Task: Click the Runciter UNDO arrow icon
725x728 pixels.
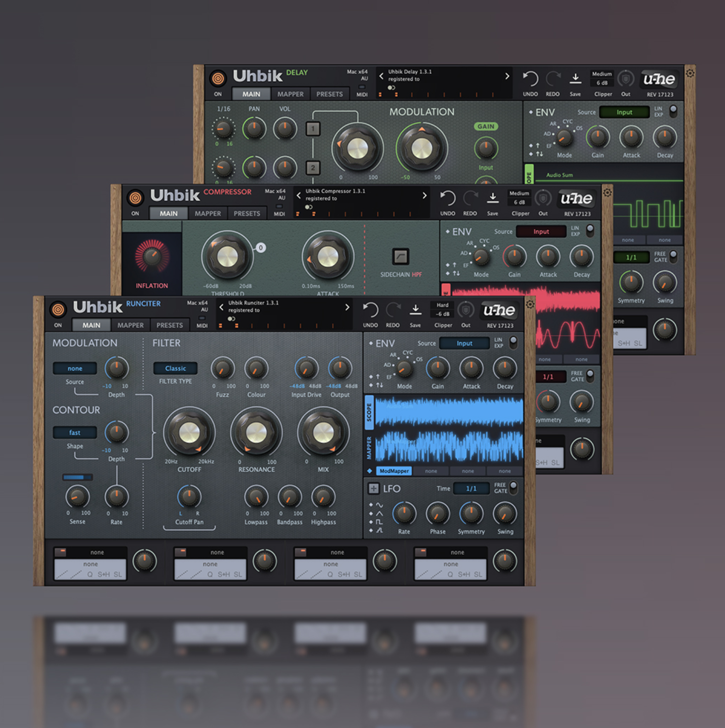Action: click(370, 310)
